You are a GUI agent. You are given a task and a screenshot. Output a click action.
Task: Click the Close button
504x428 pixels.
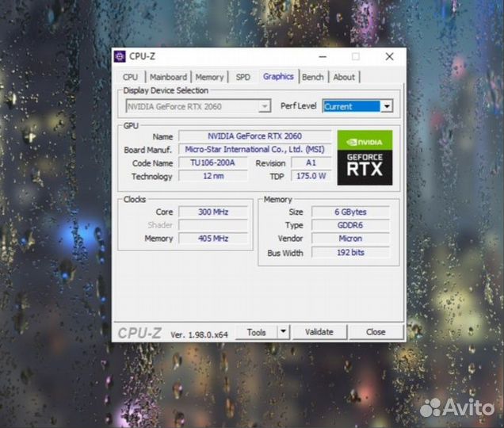[x=376, y=332]
